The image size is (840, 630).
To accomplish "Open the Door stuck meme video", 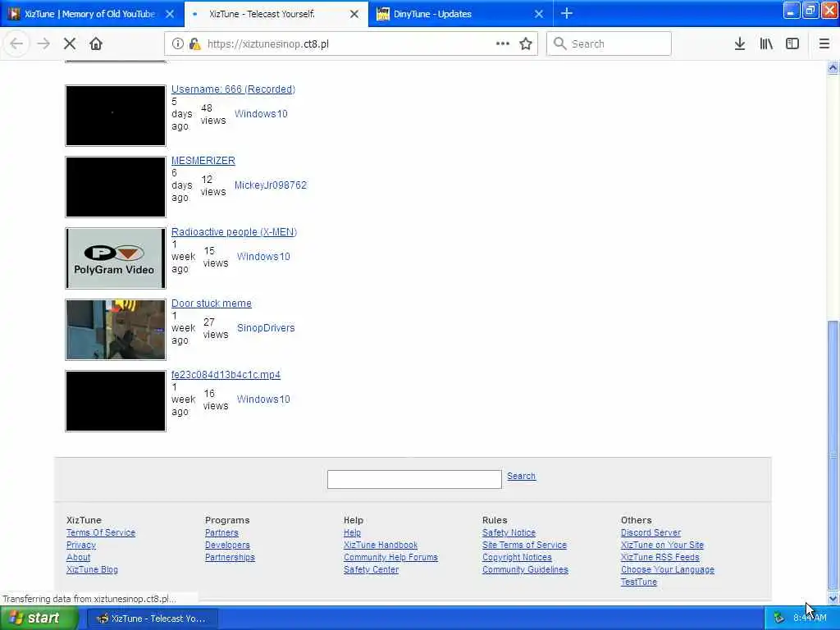I will pyautogui.click(x=211, y=303).
